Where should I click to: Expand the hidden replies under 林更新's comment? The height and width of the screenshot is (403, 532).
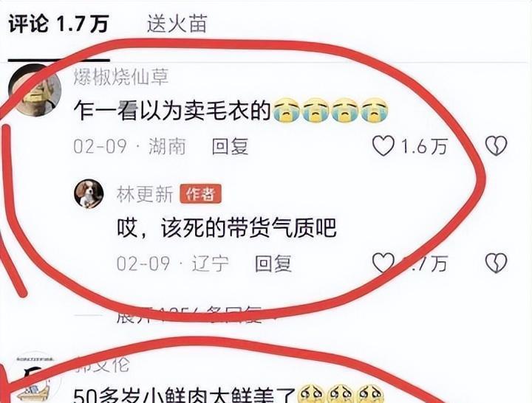[190, 315]
